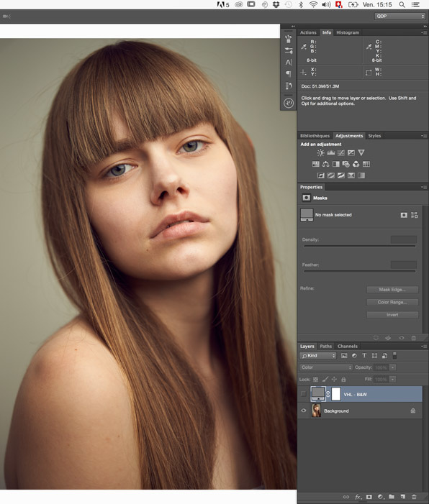Hide the Background layer
This screenshot has width=429, height=504.
pos(304,411)
